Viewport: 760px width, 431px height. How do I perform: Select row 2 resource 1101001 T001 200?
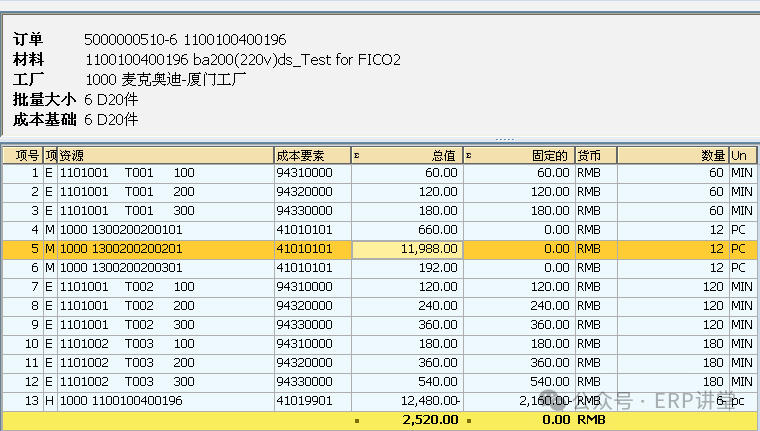click(166, 192)
